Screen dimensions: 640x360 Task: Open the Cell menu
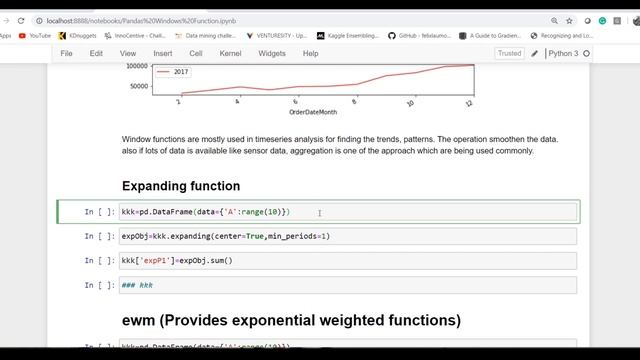coord(196,53)
